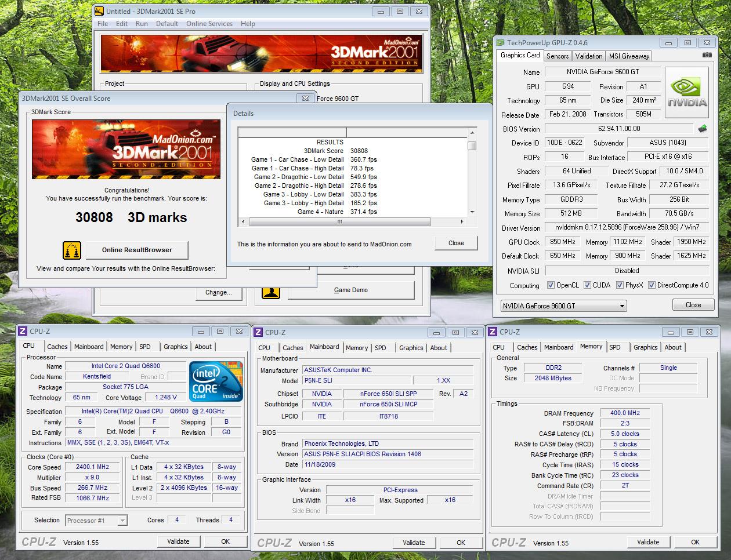Click the GPU-Z Name field NVIDIA GeForce 9600 GT
Screen dimensions: 731x560
(x=603, y=72)
